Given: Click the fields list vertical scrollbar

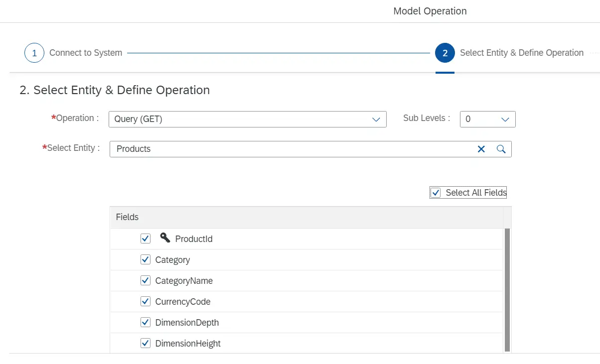Looking at the screenshot, I should tap(507, 289).
